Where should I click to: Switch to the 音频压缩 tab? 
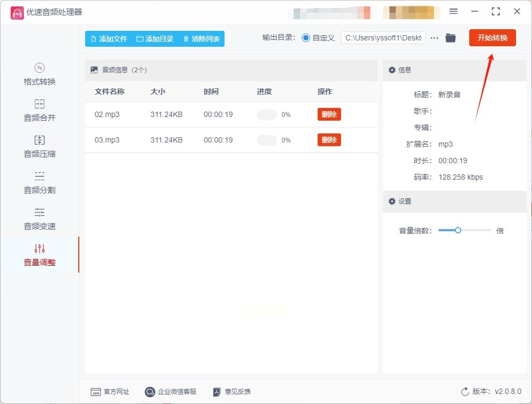click(39, 146)
